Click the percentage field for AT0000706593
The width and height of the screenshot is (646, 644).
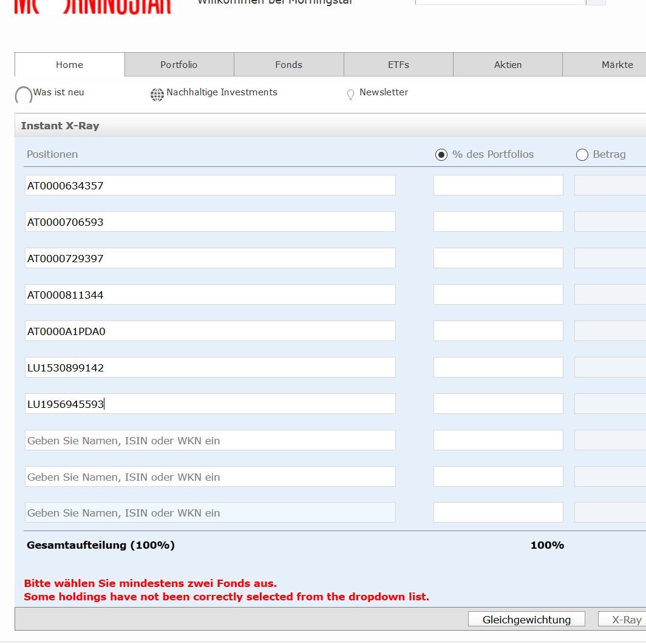coord(498,222)
